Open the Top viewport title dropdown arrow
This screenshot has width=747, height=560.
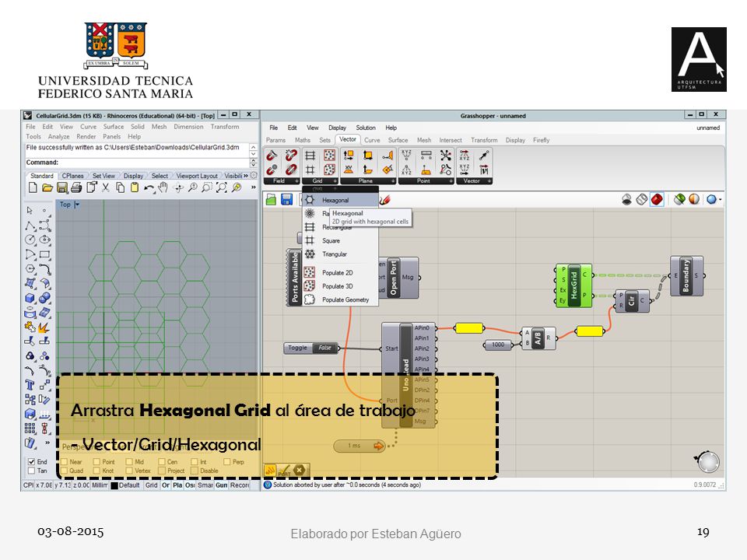[77, 205]
